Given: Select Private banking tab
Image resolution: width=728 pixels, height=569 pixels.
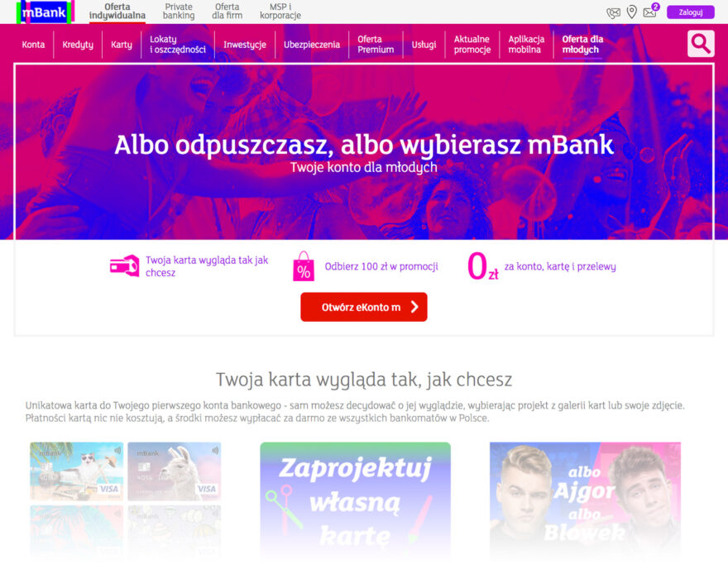Looking at the screenshot, I should 179,12.
